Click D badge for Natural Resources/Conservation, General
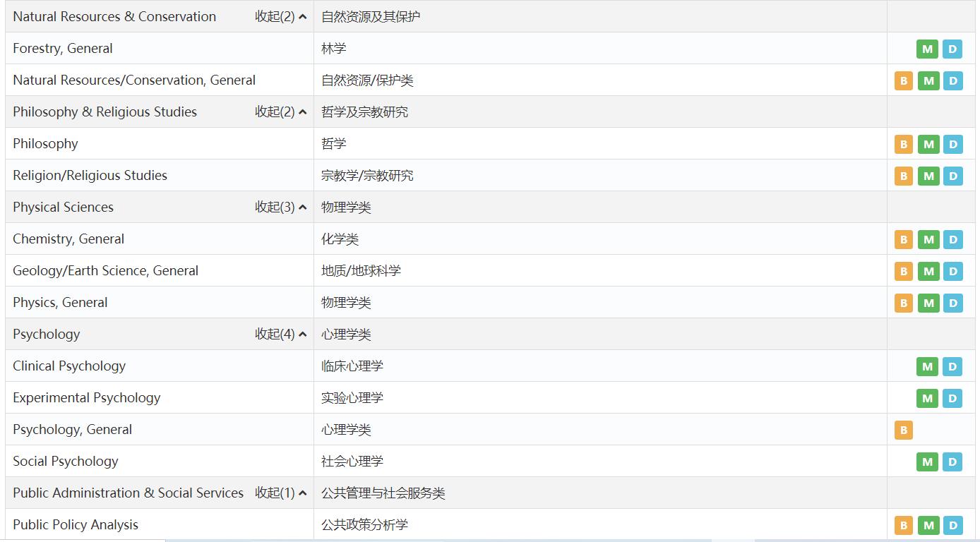Viewport: 980px width, 542px height. [x=953, y=80]
